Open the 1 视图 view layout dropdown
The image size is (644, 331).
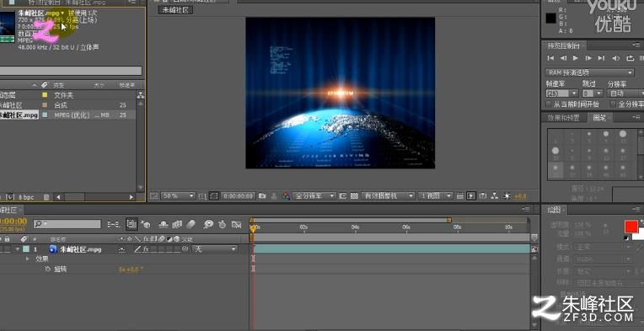(435, 196)
